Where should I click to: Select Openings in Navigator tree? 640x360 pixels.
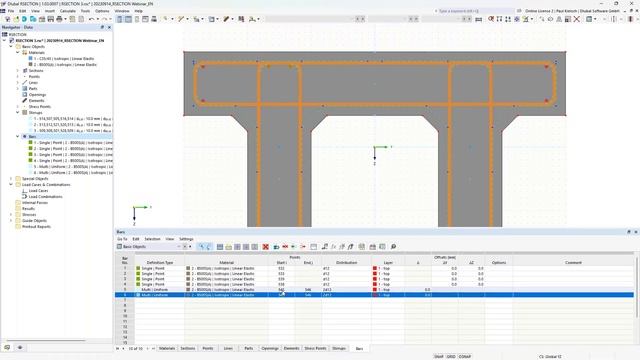[x=37, y=94]
